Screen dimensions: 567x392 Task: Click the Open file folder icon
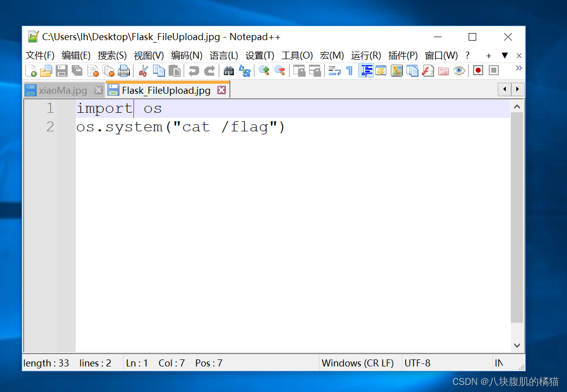point(46,71)
